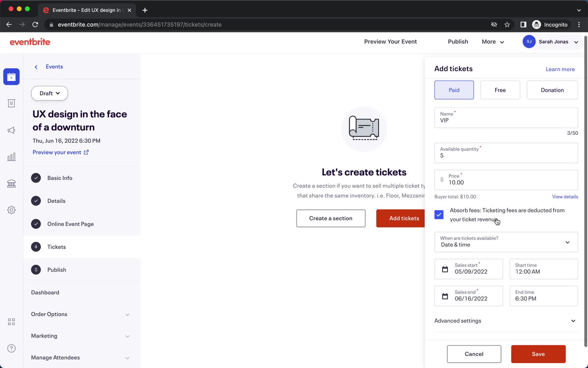Expand Advanced settings
Viewport: 588px width, 368px height.
(x=506, y=321)
